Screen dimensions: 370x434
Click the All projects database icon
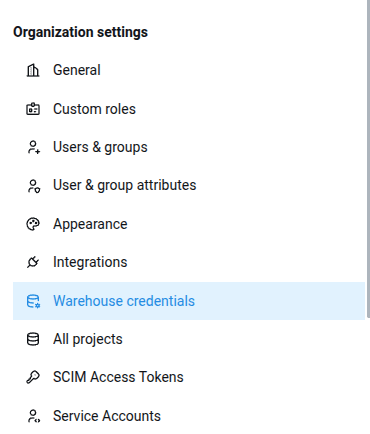pyautogui.click(x=33, y=339)
